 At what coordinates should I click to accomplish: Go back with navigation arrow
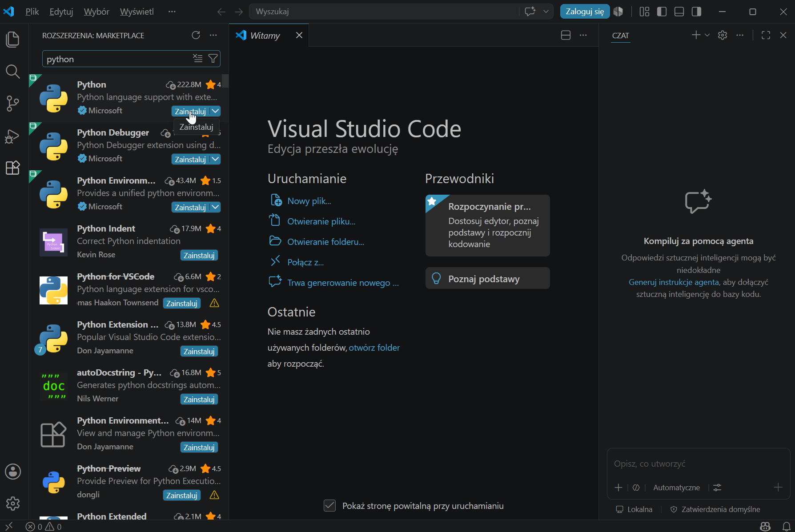[221, 12]
